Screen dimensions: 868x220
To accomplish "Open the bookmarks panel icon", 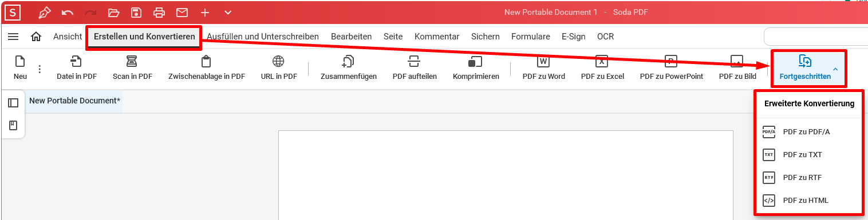I will [13, 126].
